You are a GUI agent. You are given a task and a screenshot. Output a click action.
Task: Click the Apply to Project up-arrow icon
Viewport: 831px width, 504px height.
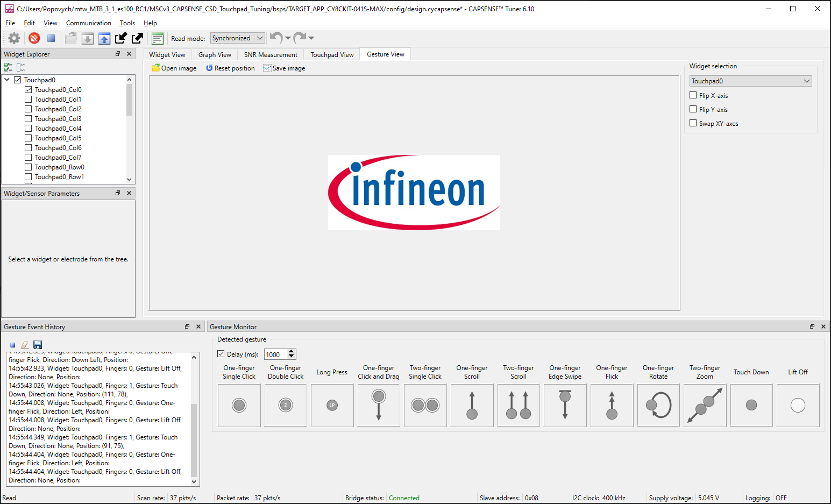[104, 38]
